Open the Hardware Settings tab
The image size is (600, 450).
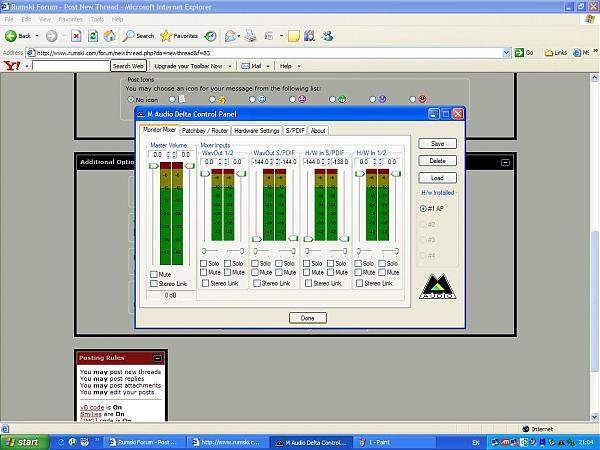point(257,130)
